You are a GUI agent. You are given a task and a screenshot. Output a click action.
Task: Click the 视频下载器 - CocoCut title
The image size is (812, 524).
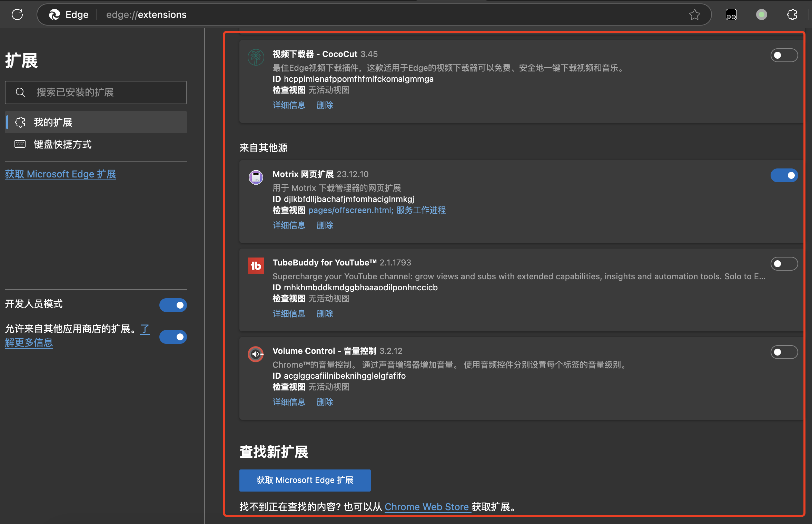315,54
